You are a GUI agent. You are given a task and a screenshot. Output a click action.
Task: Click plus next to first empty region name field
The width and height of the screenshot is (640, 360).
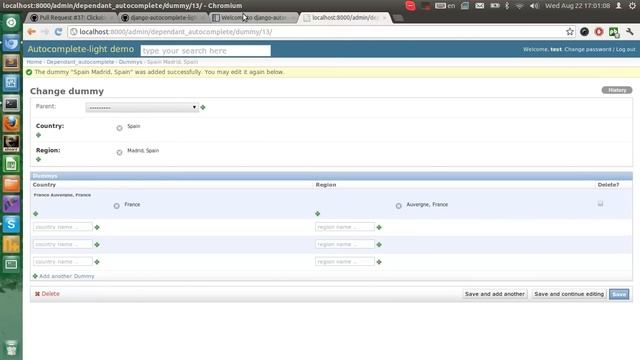point(379,227)
